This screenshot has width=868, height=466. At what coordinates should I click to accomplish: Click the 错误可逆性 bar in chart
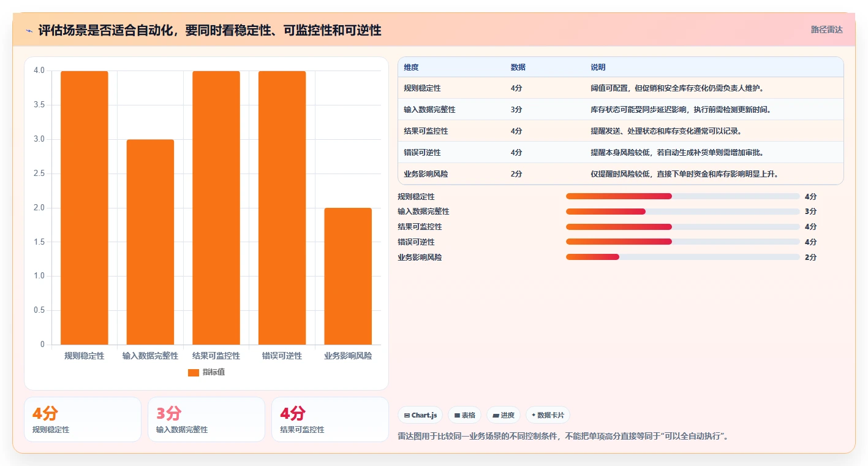pyautogui.click(x=282, y=208)
